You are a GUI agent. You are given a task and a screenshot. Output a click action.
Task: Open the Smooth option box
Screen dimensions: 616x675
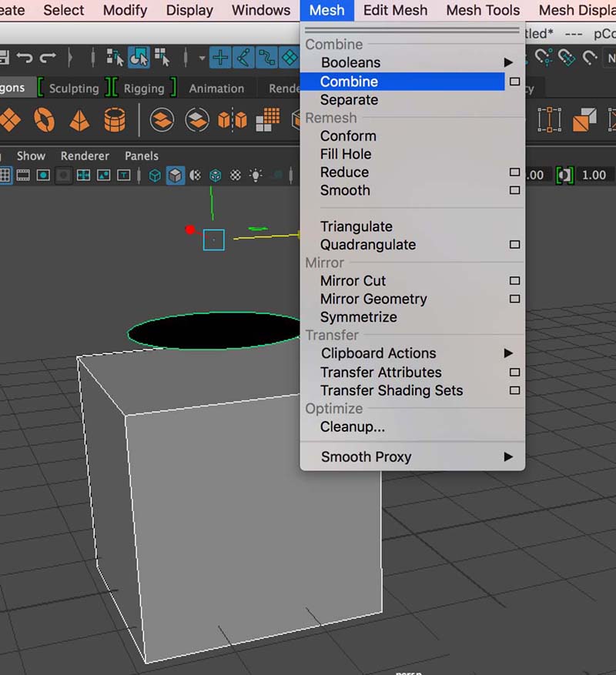coord(514,190)
